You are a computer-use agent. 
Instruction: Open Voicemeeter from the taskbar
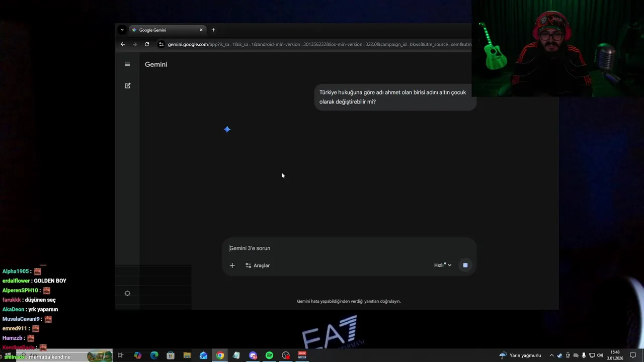(302, 355)
